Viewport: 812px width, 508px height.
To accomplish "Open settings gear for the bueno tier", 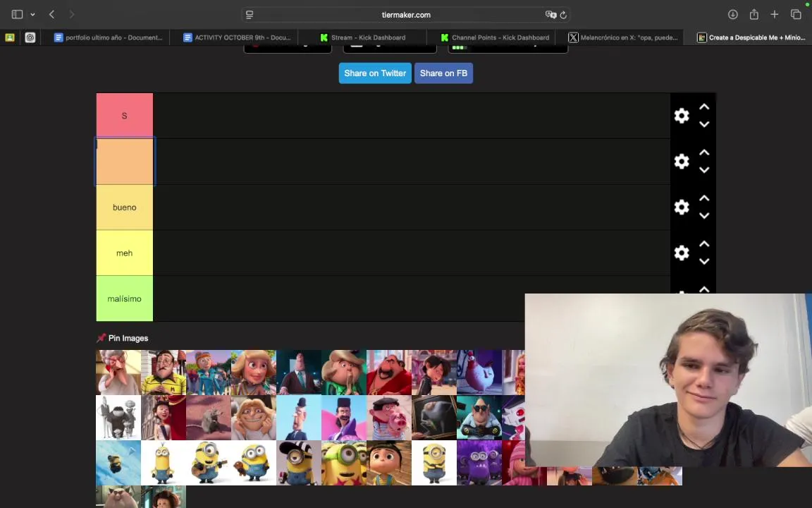I will (x=682, y=207).
